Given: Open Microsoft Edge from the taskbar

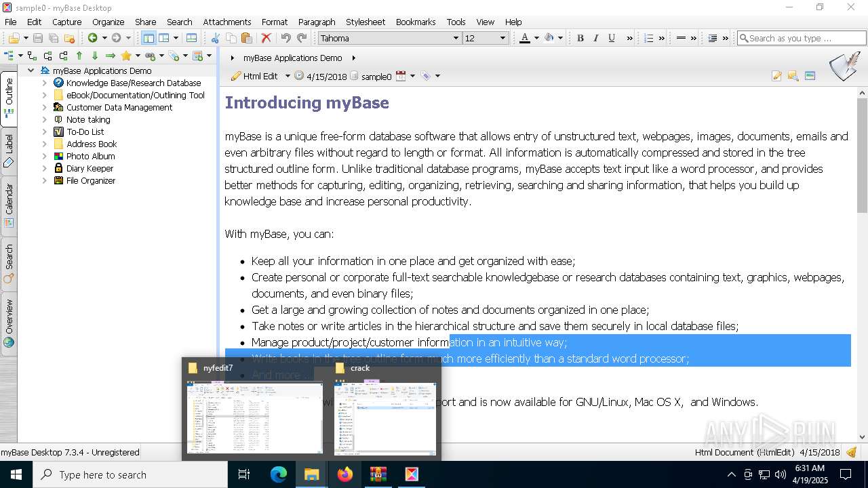Looking at the screenshot, I should 279,474.
